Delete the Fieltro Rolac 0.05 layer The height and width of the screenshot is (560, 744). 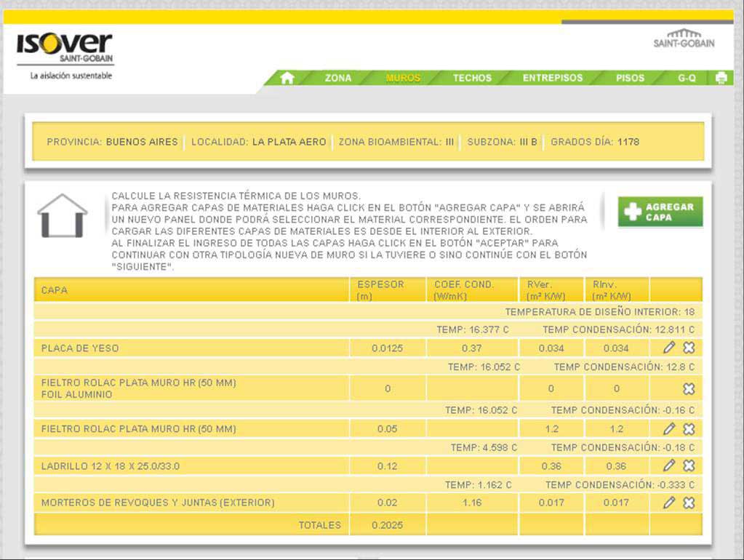tap(689, 429)
